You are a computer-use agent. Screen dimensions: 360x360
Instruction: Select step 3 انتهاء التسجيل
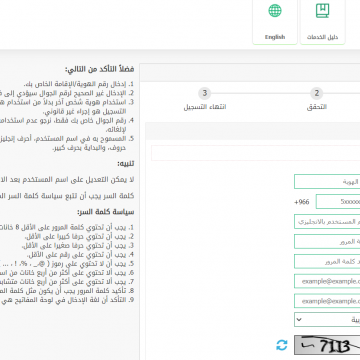[x=205, y=93]
